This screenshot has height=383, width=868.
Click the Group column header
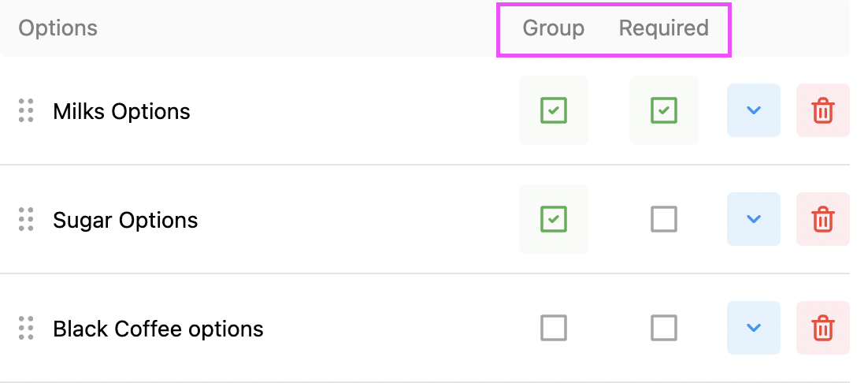[x=554, y=28]
